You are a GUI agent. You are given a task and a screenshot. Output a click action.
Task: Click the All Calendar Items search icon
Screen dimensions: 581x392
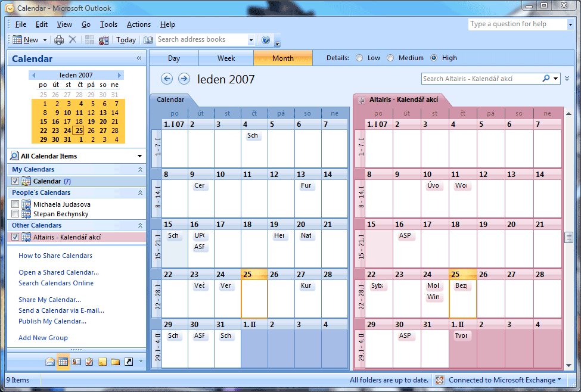[x=14, y=156]
